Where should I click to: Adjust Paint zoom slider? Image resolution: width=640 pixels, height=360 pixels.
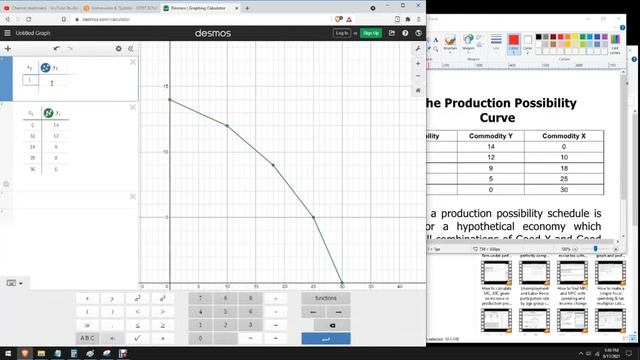click(x=596, y=249)
